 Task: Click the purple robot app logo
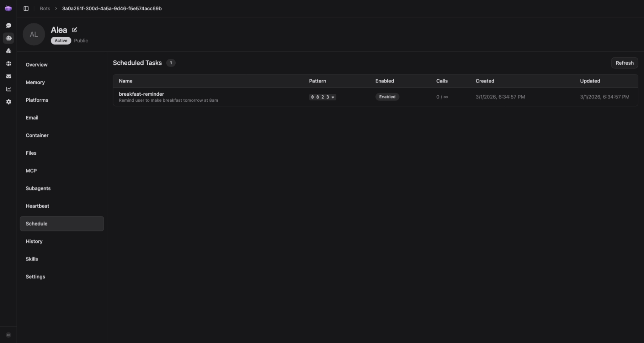pyautogui.click(x=8, y=8)
